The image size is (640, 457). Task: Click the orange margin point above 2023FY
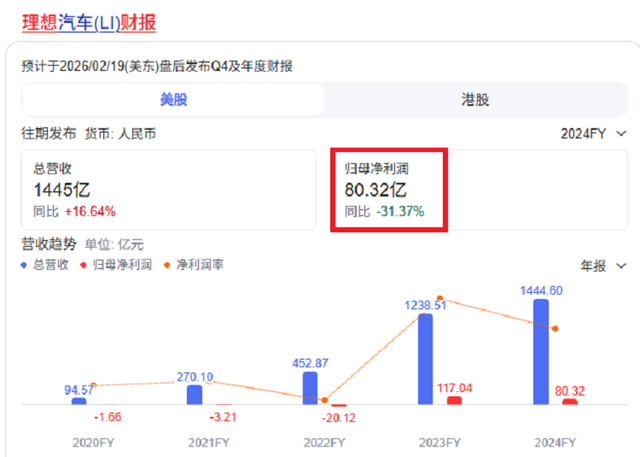(439, 299)
